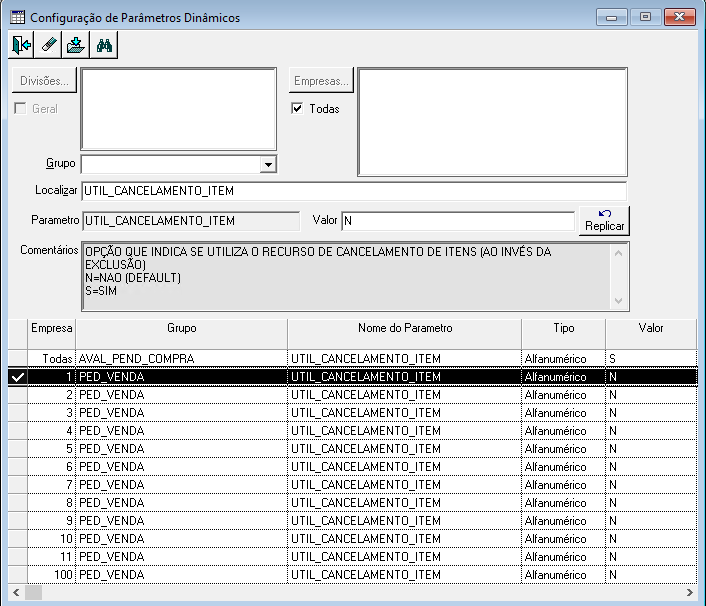Click the Valor input field

pyautogui.click(x=458, y=221)
